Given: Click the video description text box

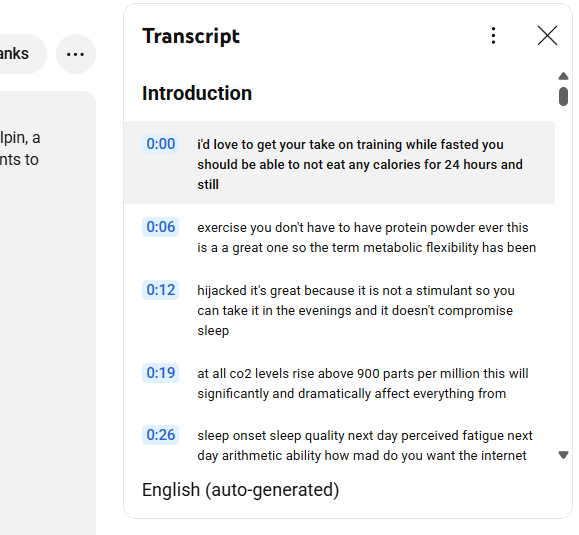Looking at the screenshot, I should pos(47,313).
